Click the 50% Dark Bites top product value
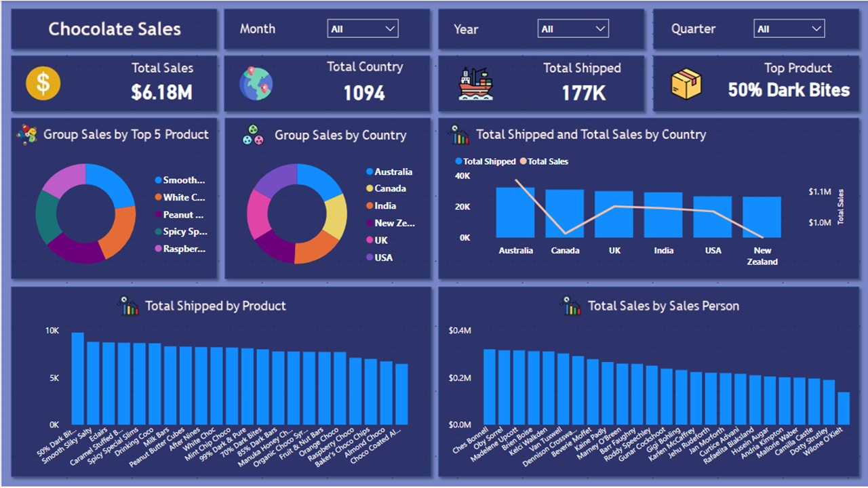Image resolution: width=868 pixels, height=488 pixels. tap(789, 90)
